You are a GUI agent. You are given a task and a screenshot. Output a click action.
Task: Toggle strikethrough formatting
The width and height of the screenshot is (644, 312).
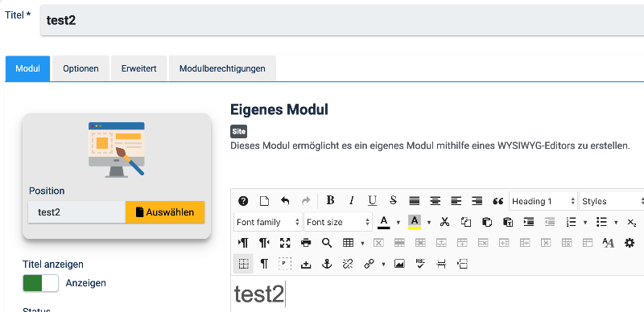[393, 200]
